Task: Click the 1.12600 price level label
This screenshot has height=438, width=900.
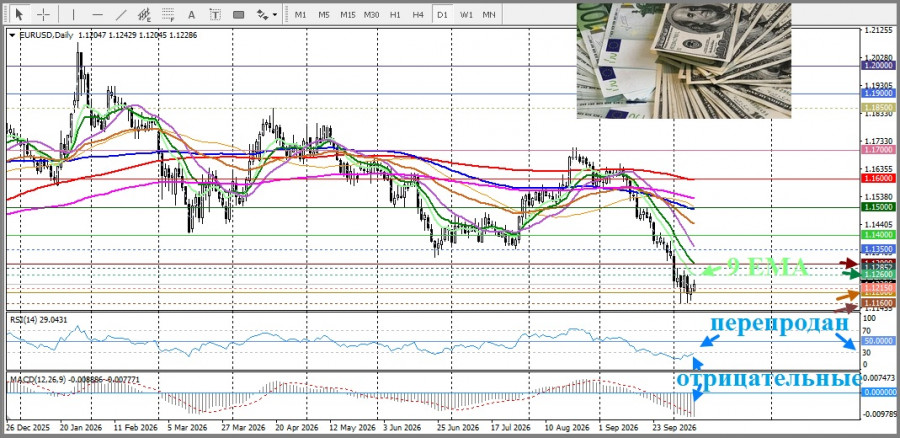Action: pyautogui.click(x=878, y=275)
